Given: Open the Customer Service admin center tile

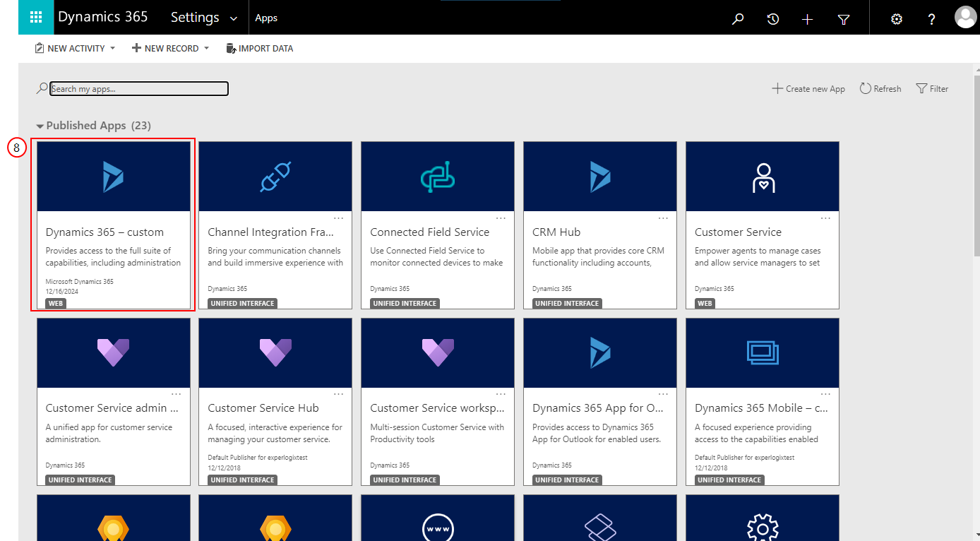Looking at the screenshot, I should (114, 402).
